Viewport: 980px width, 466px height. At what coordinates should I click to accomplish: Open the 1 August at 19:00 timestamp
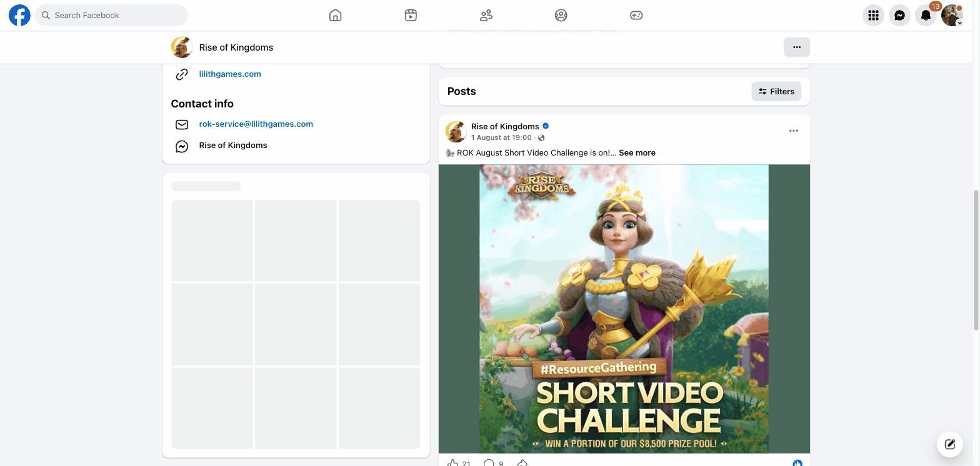(501, 137)
